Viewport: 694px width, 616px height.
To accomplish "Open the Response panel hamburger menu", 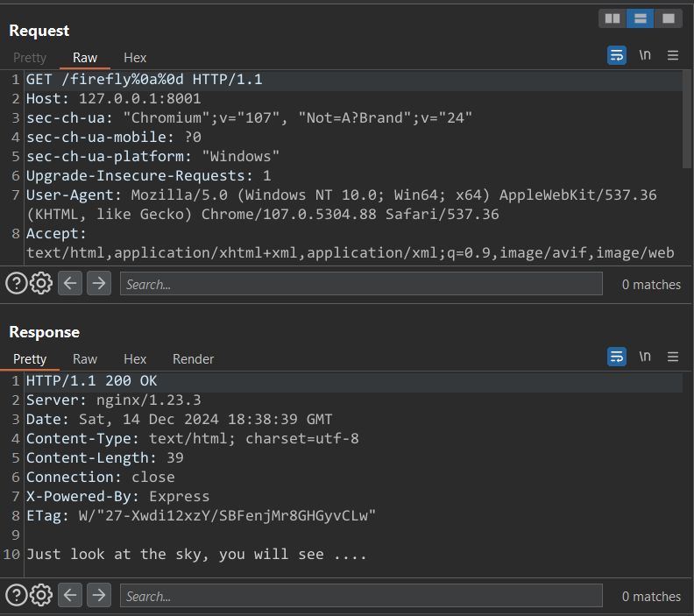I will click(x=673, y=357).
